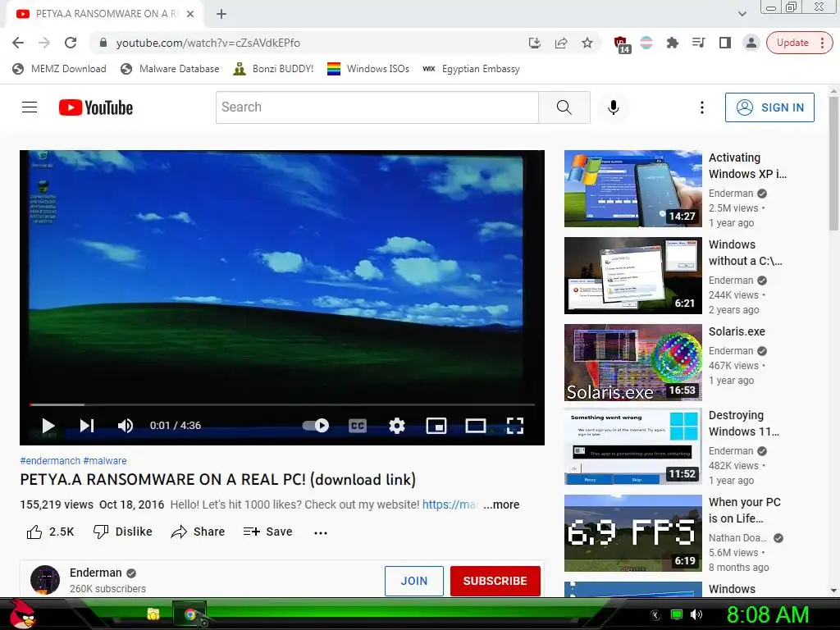Image resolution: width=840 pixels, height=630 pixels.
Task: Open #endermanch hashtag link
Action: pyautogui.click(x=50, y=461)
